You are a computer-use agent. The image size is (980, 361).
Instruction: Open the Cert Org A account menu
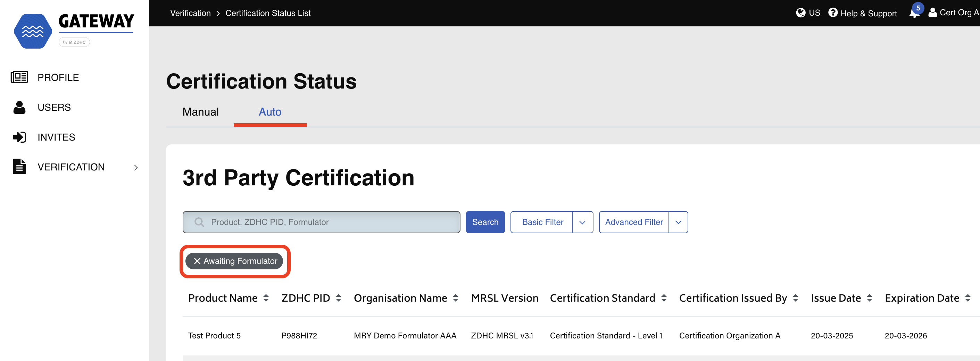tap(959, 12)
